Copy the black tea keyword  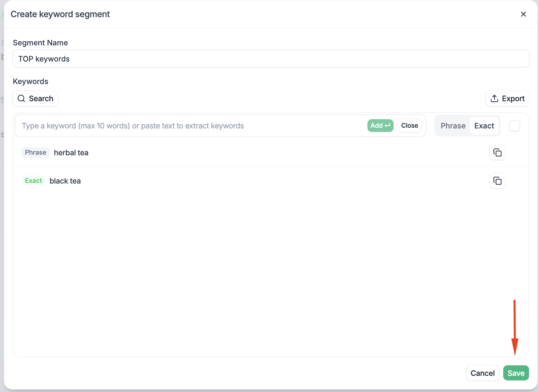click(497, 181)
